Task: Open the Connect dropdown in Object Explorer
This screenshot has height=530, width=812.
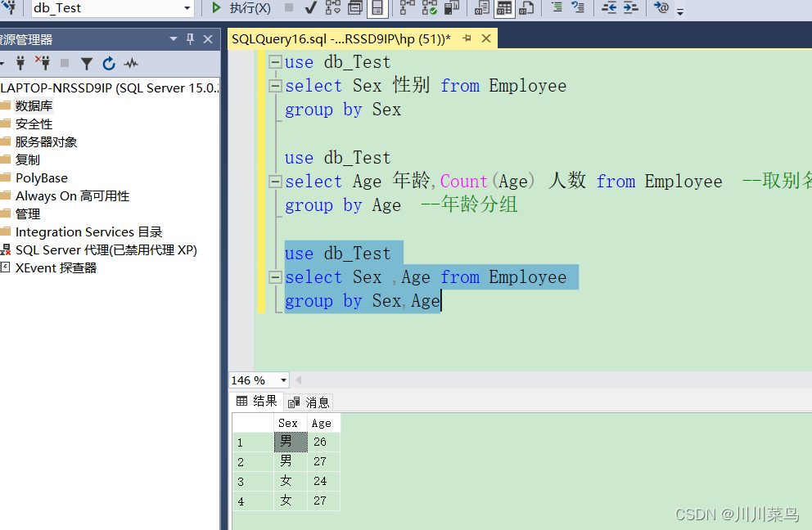Action: (x=2, y=64)
